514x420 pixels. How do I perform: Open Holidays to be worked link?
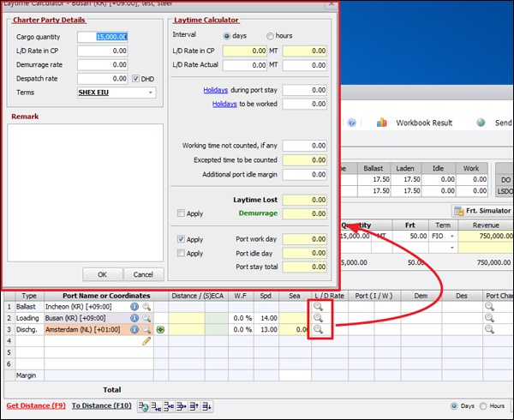click(x=224, y=104)
